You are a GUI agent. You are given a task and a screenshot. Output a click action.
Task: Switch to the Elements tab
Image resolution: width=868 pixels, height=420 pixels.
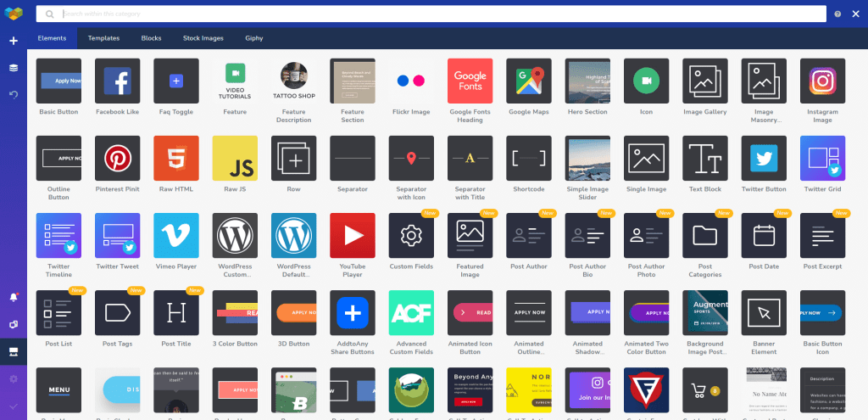tap(52, 38)
